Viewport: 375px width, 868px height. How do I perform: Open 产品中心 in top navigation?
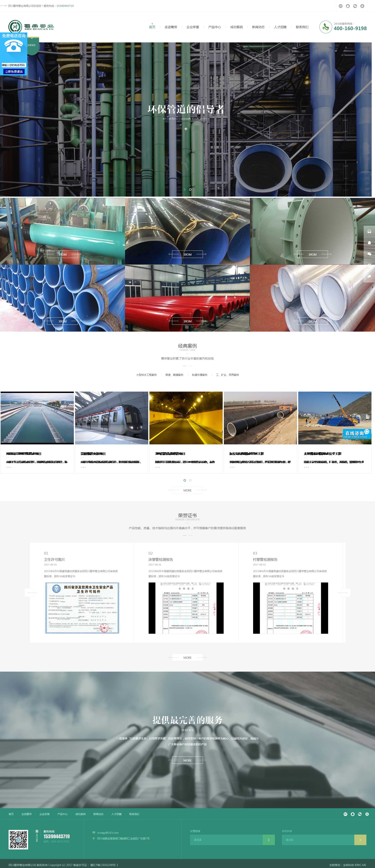(214, 27)
